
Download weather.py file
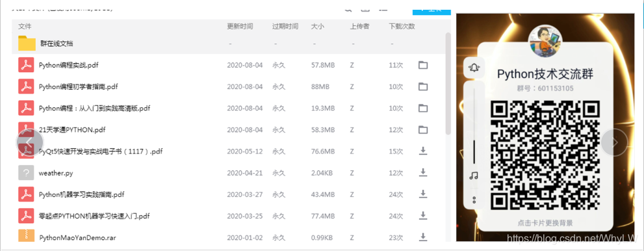pos(422,172)
